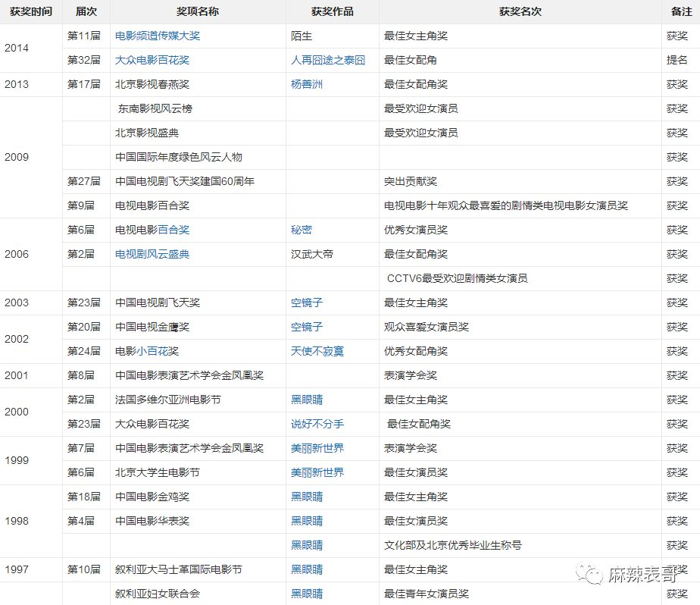Screen dimensions: 700x605
Task: Open the 电影频道传媒大奖 link
Action: tap(158, 36)
